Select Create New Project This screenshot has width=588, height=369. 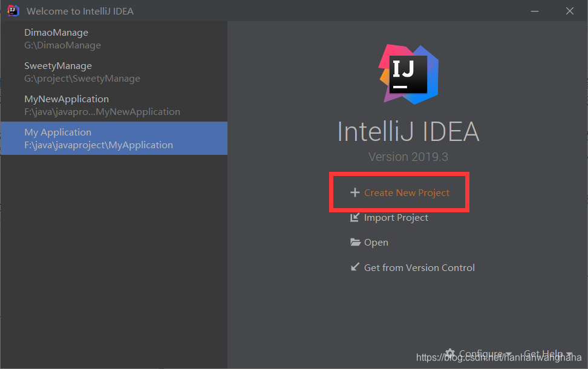pos(407,193)
